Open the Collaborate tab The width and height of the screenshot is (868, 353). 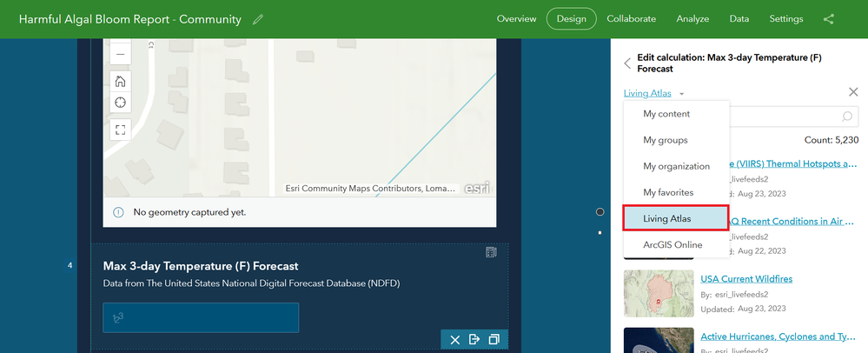coord(631,19)
